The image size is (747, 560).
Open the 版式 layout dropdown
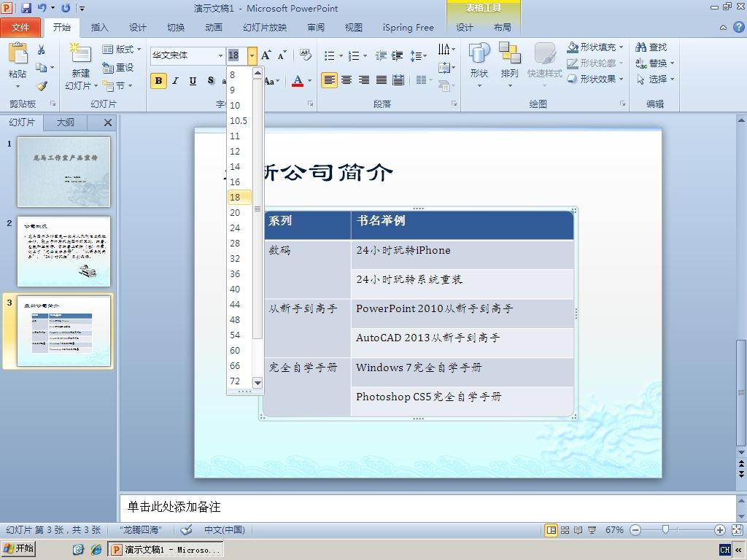point(122,49)
